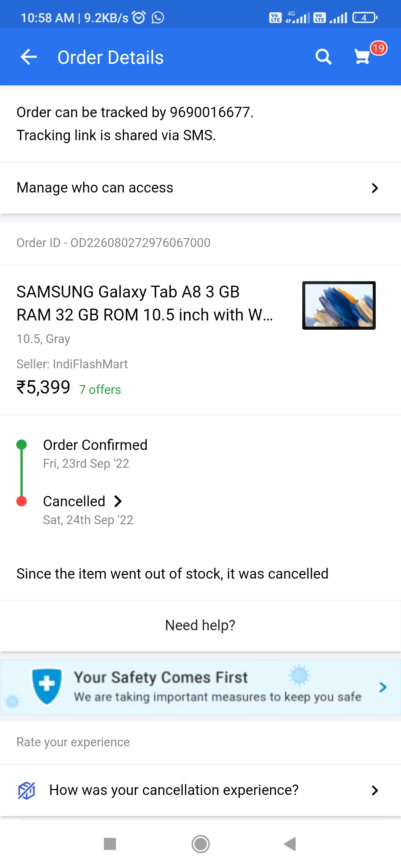This screenshot has width=401, height=868.
Task: Open Your Safety Comes First arrow
Action: coord(383,687)
